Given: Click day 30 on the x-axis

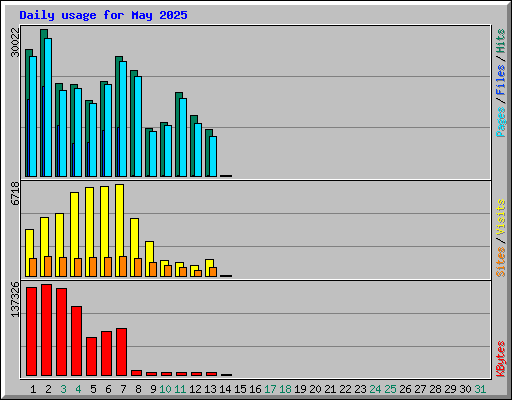Looking at the screenshot, I should pos(465,389).
